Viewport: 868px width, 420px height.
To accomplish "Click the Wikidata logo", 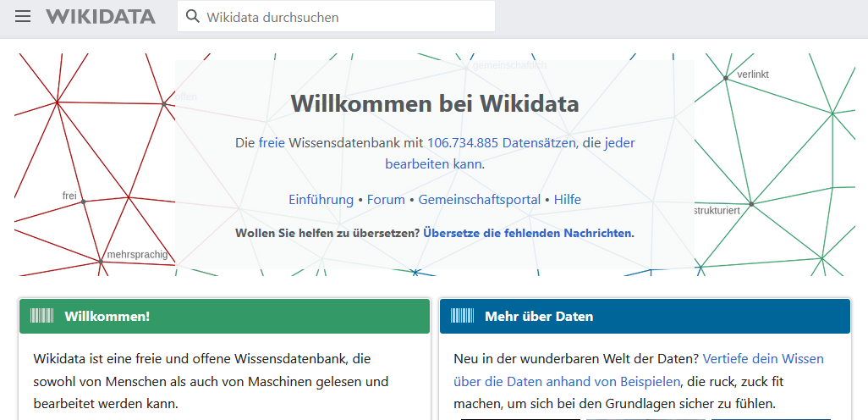I will coord(101,17).
